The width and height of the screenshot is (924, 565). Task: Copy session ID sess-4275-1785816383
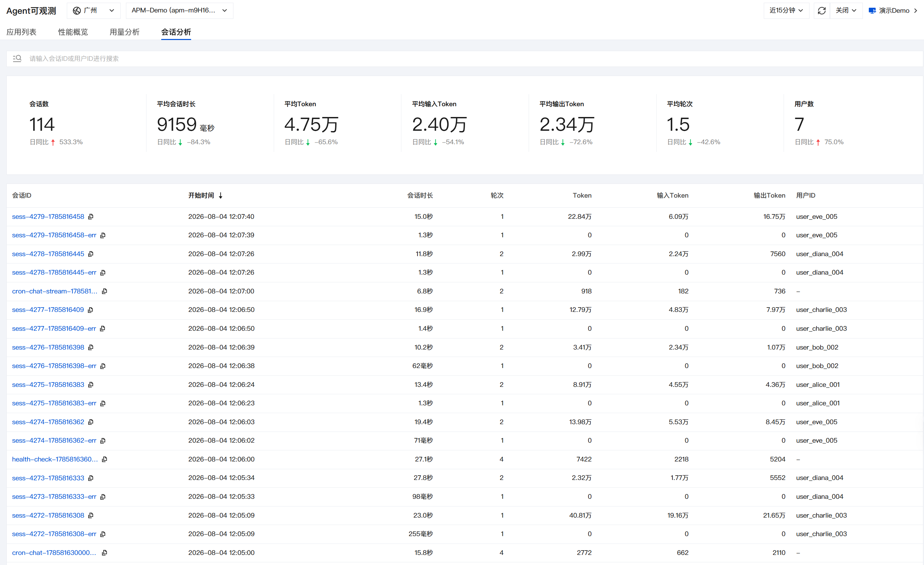pos(91,385)
